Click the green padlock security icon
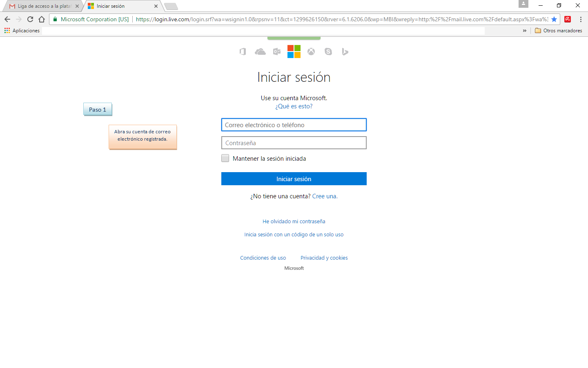Screen dimensions: 588x368 coord(55,19)
